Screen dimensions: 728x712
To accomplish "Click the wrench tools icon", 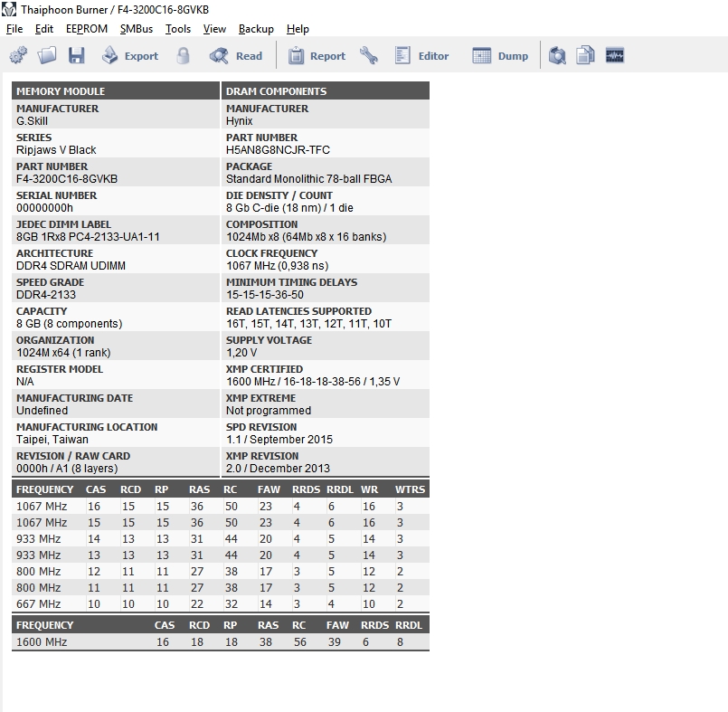I will point(369,56).
